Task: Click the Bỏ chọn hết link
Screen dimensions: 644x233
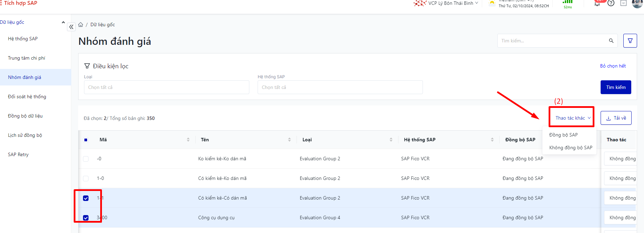Action: click(613, 66)
